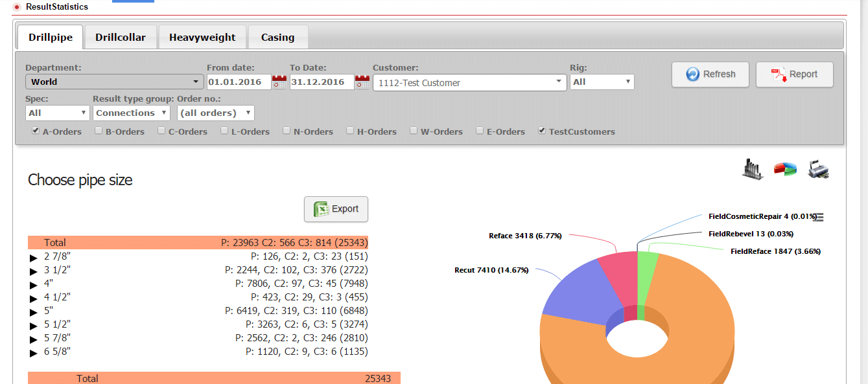
Task: Enable the B-Orders filter
Action: coord(98,130)
